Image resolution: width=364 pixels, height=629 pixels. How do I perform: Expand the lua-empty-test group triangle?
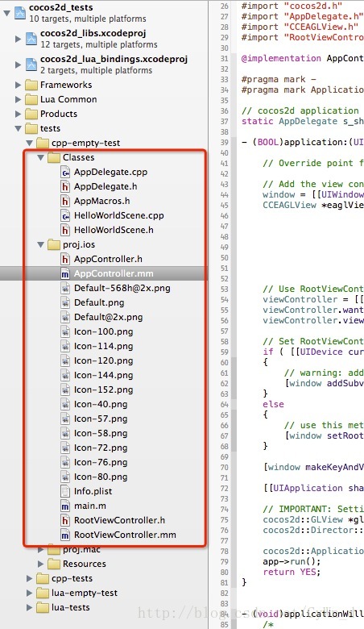29,593
